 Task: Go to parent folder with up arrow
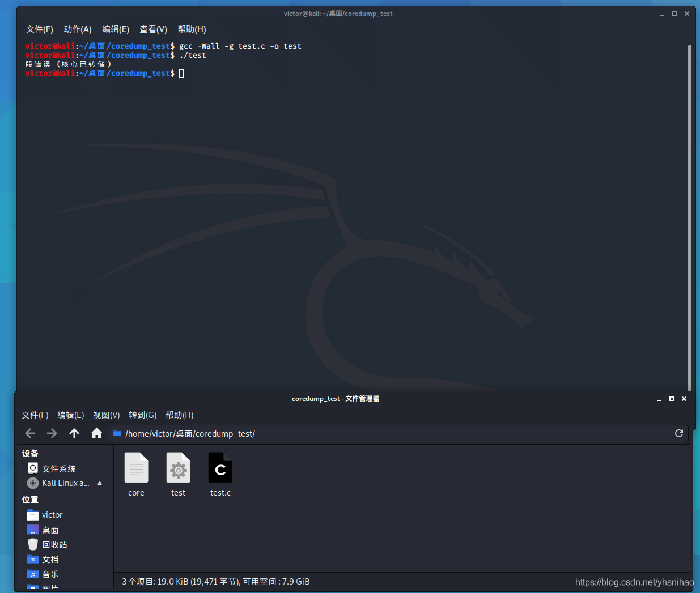pos(74,433)
